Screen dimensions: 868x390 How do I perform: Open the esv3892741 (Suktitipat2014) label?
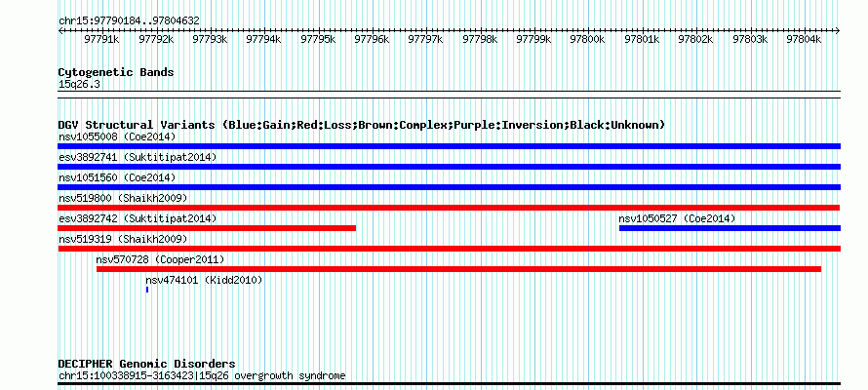[138, 157]
